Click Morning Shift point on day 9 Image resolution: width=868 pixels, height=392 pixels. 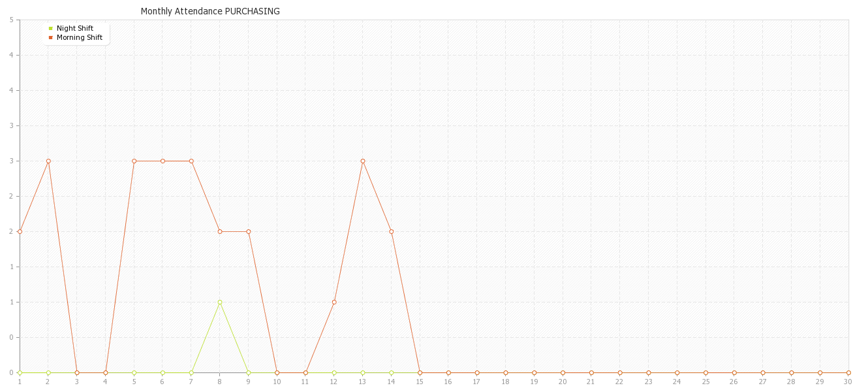tap(249, 231)
